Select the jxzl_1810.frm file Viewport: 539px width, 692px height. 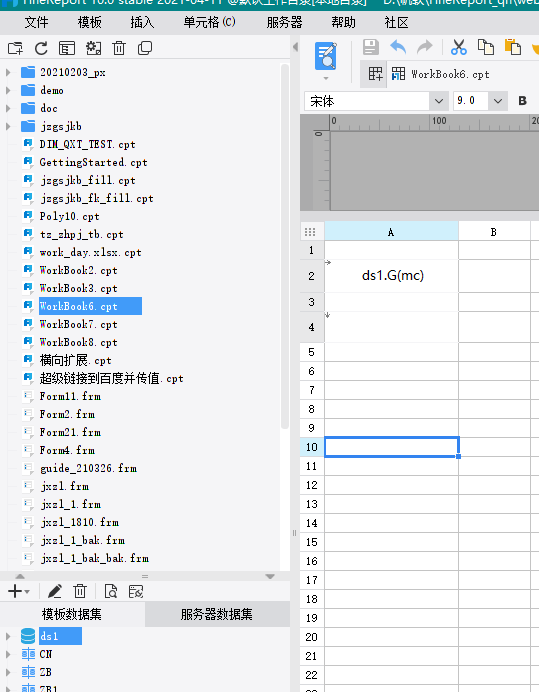click(80, 522)
